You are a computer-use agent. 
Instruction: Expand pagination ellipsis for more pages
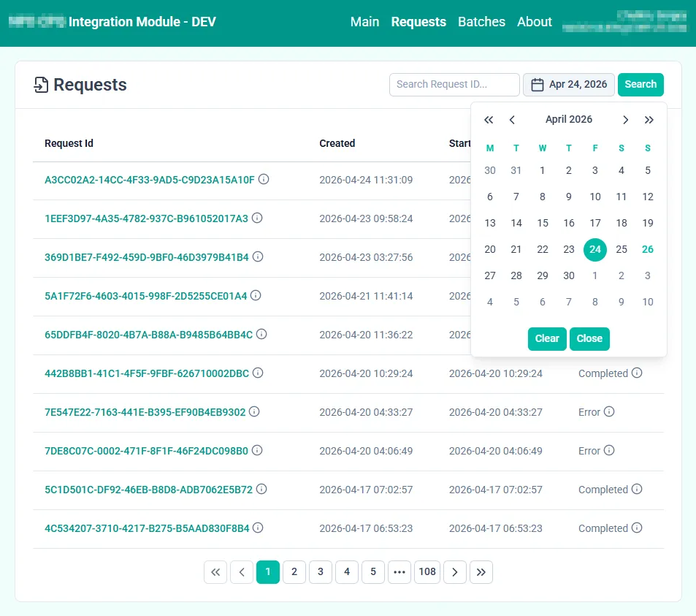(399, 572)
